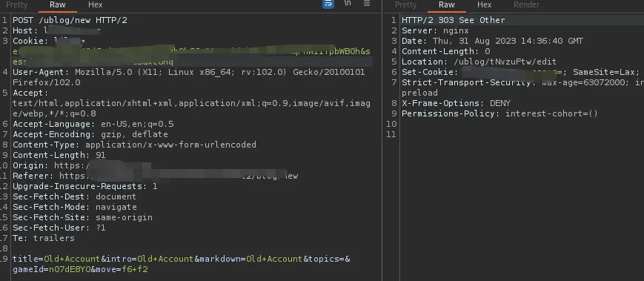Image resolution: width=644 pixels, height=281 pixels.
Task: Click the 'gameId=n07dE8Y0' body parameter
Action: [51, 269]
